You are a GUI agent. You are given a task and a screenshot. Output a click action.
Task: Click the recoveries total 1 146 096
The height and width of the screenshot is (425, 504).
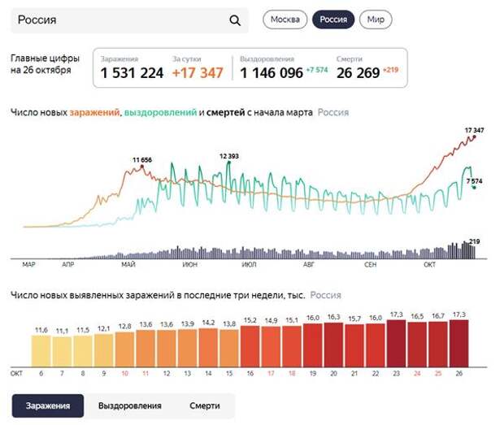pos(272,73)
